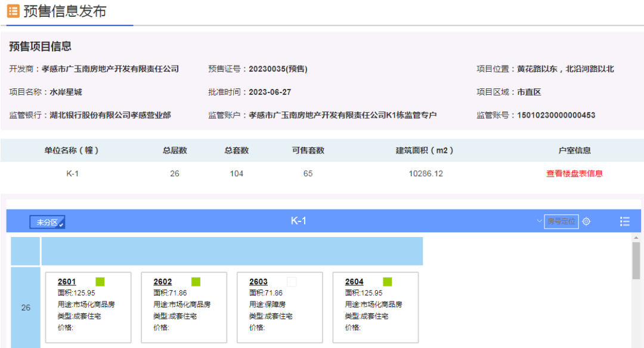Image resolution: width=644 pixels, height=348 pixels.
Task: Open the list menu icon in K-1 header
Action: (624, 221)
